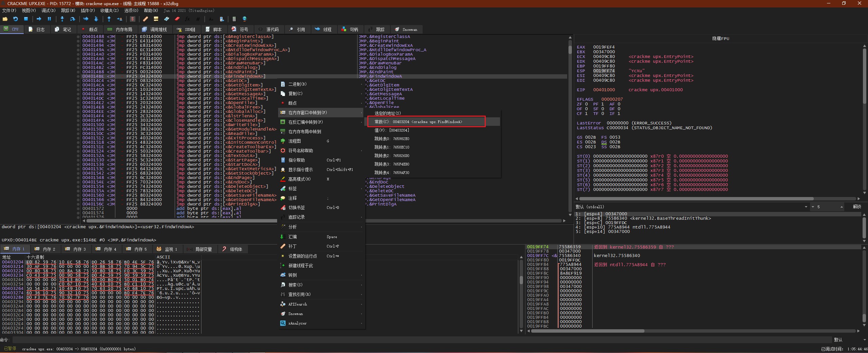Viewport: 868px width, 353px height.
Task: Increase the argument count stepper value
Action: pyautogui.click(x=841, y=206)
